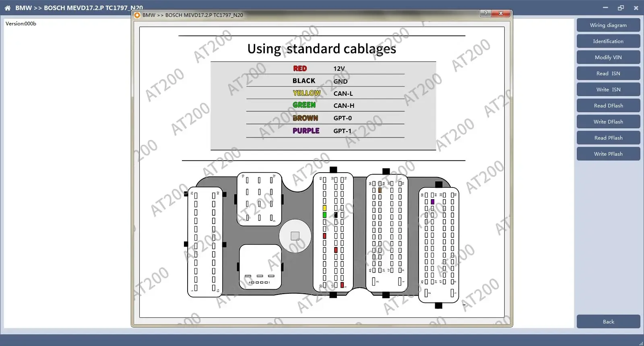Click the PURPLE GPT-1 legend label

306,131
